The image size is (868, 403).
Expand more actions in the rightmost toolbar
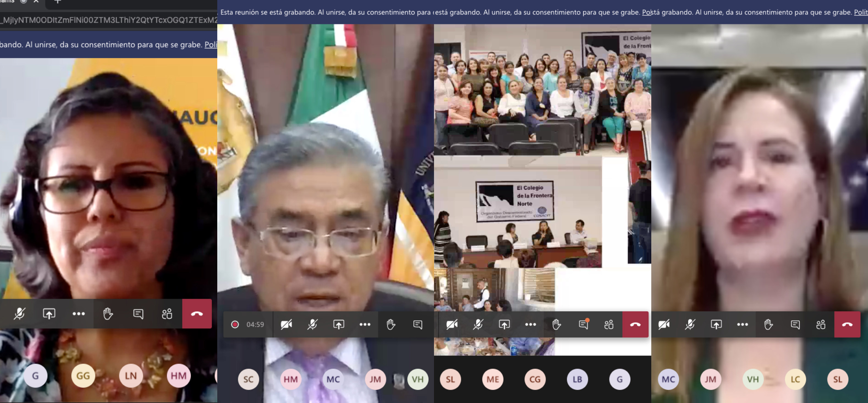tap(742, 325)
